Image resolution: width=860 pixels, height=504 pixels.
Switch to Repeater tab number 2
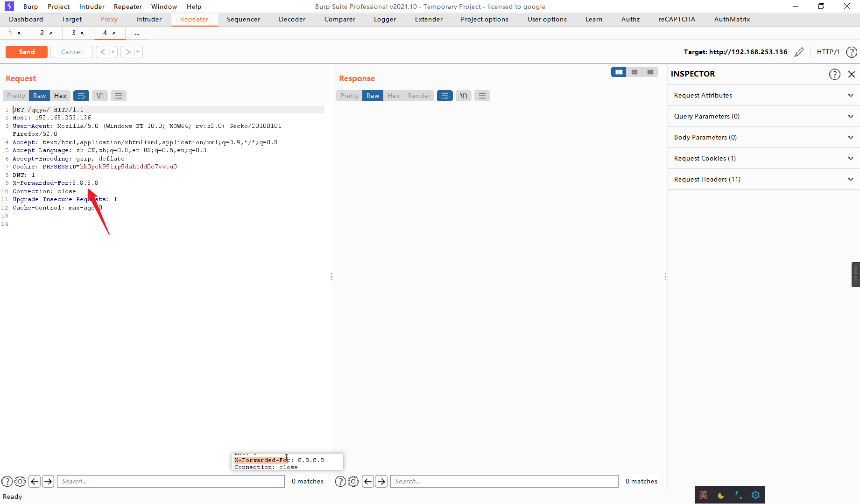[x=42, y=33]
